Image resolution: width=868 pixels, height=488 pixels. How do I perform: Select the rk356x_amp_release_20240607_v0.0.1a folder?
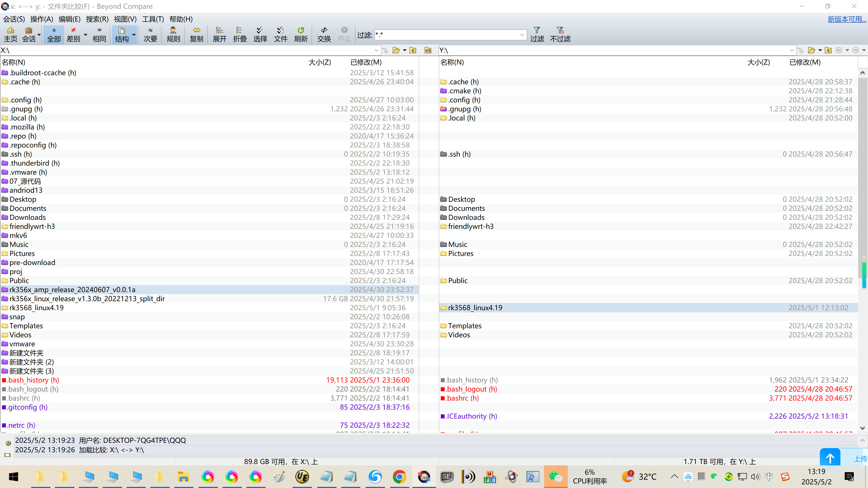(72, 290)
